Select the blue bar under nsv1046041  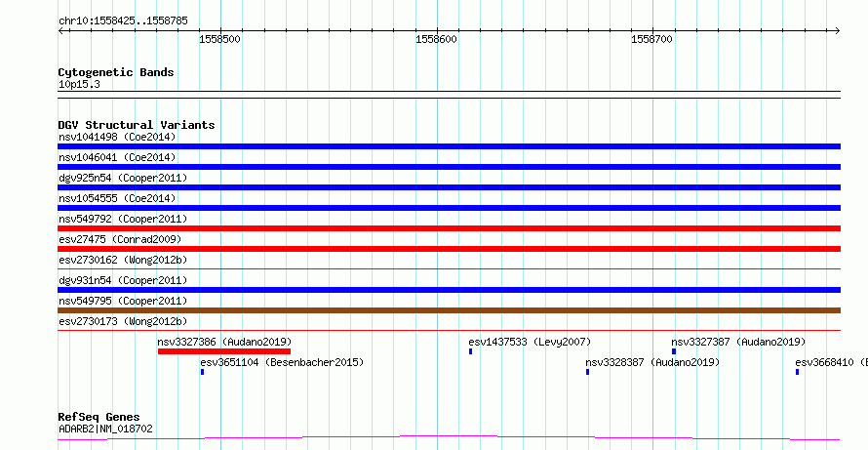[449, 167]
